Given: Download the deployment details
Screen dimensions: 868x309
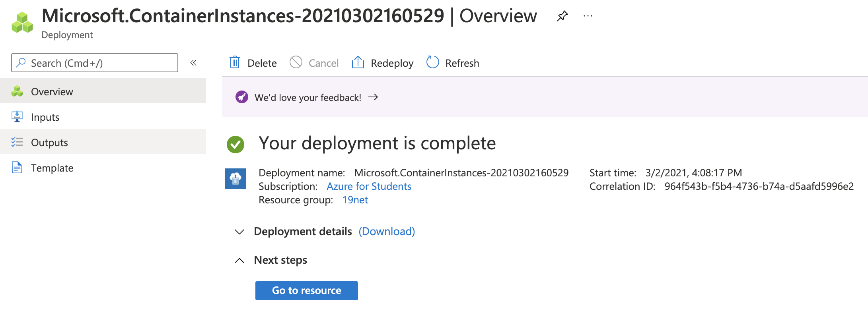Looking at the screenshot, I should (x=387, y=231).
